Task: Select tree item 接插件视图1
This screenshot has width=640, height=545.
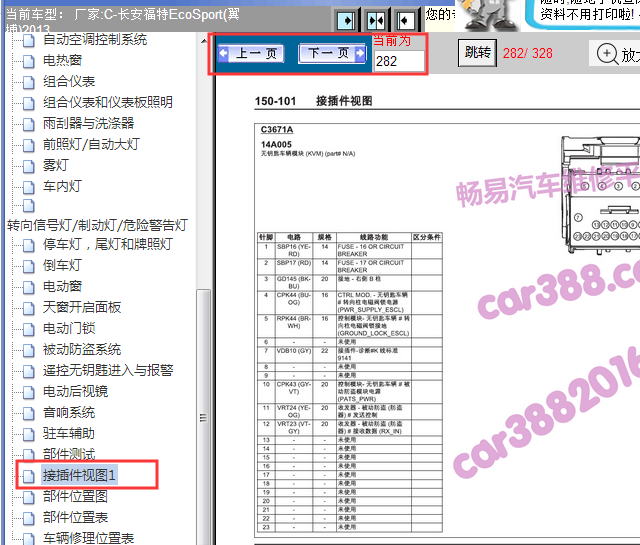Action: pyautogui.click(x=80, y=476)
